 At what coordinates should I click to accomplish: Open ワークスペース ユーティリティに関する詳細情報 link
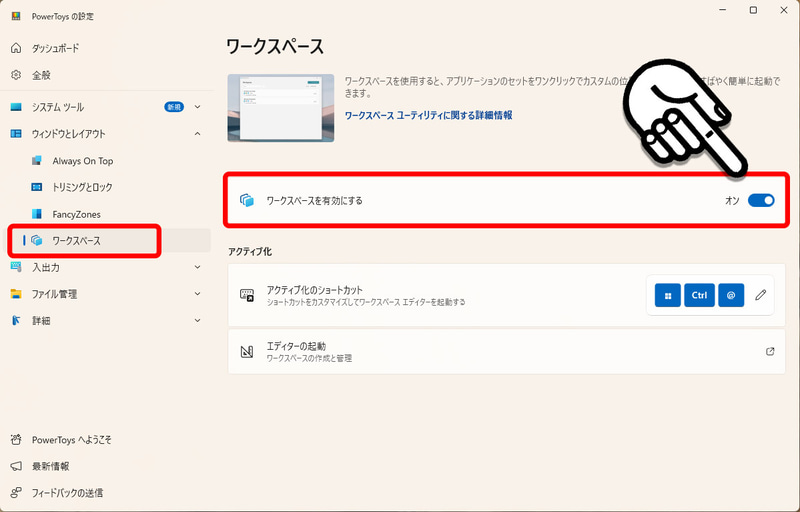[x=429, y=116]
